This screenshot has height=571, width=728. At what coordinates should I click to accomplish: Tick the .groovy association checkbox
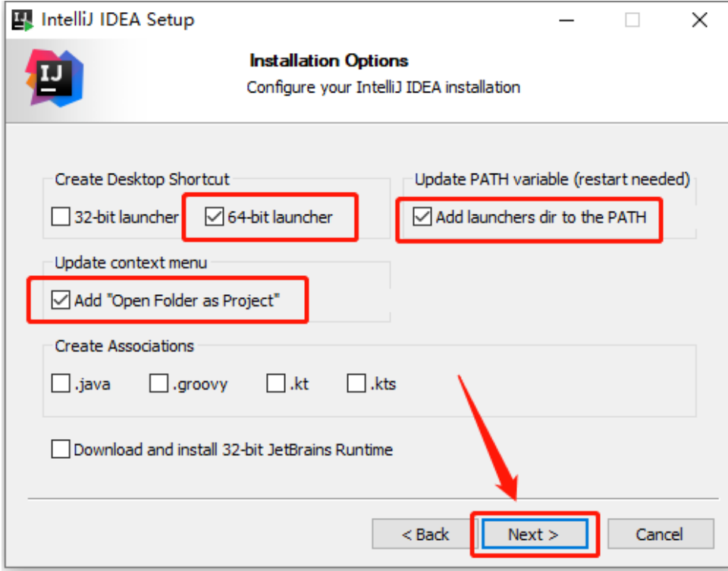click(158, 384)
